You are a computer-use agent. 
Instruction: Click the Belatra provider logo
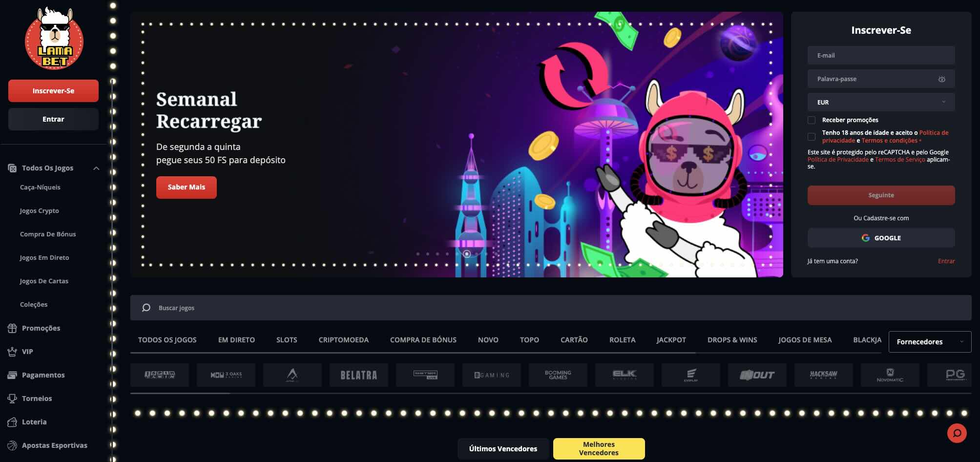coord(358,375)
